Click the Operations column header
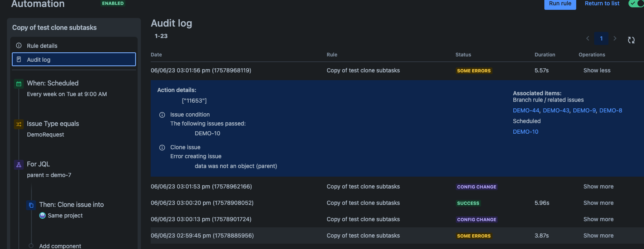The image size is (644, 249). (x=592, y=55)
